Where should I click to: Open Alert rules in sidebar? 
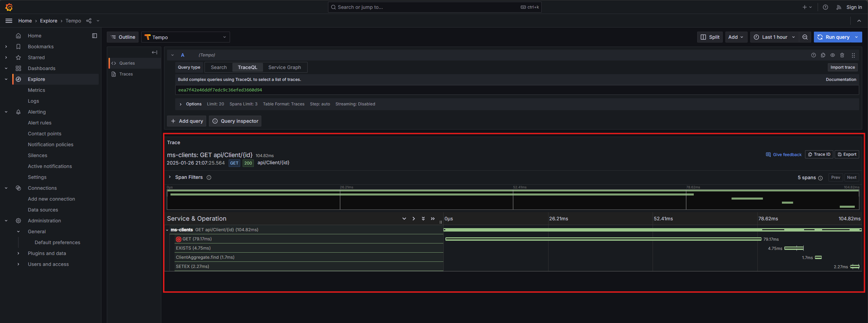pyautogui.click(x=39, y=123)
